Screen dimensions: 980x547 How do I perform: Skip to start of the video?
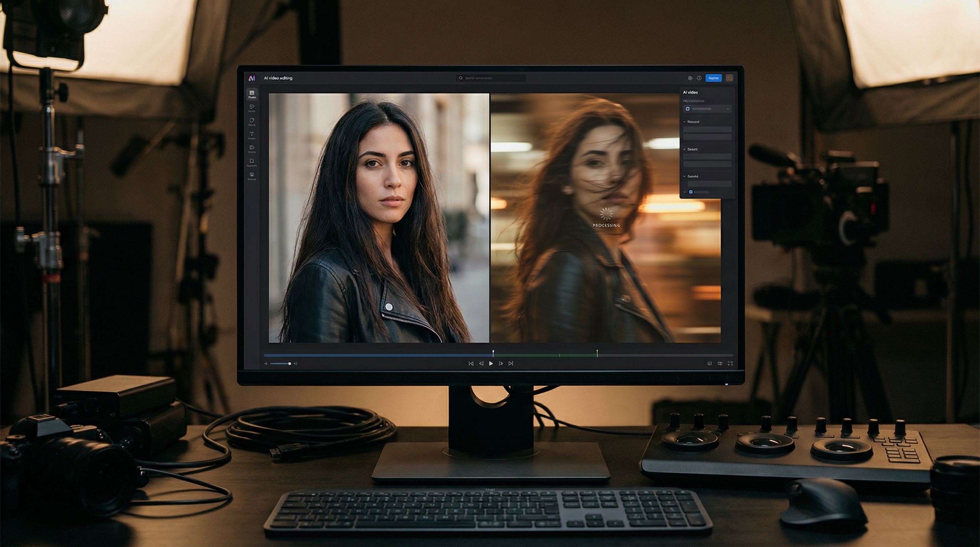pyautogui.click(x=471, y=364)
